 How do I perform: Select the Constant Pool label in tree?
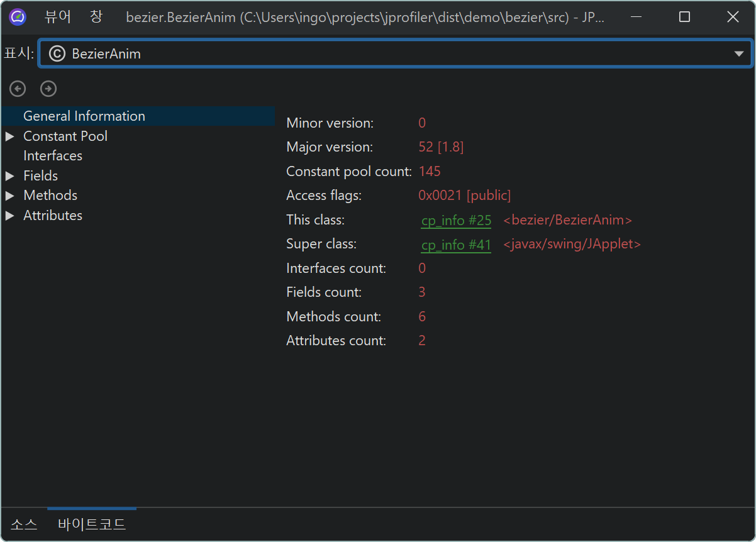click(x=65, y=136)
